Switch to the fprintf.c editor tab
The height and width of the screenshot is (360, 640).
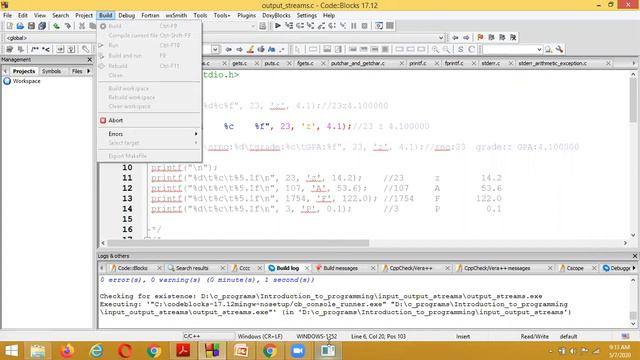(x=454, y=63)
